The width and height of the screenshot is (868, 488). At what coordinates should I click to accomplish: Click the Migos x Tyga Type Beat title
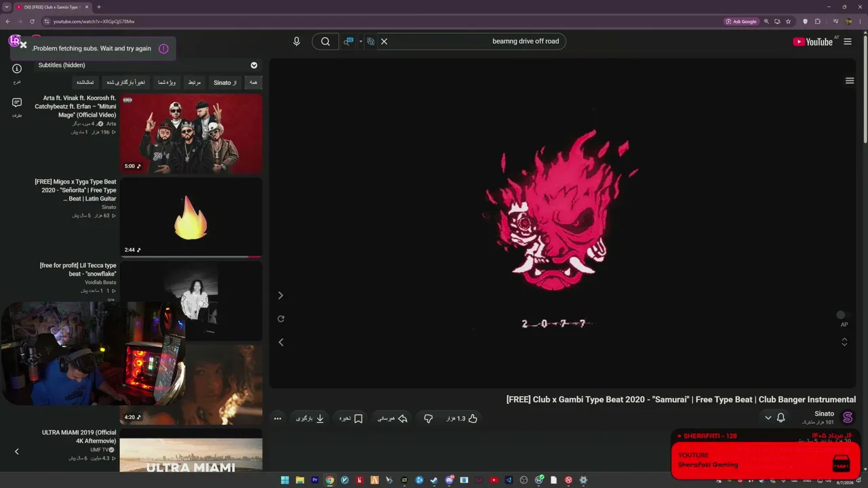pos(75,190)
